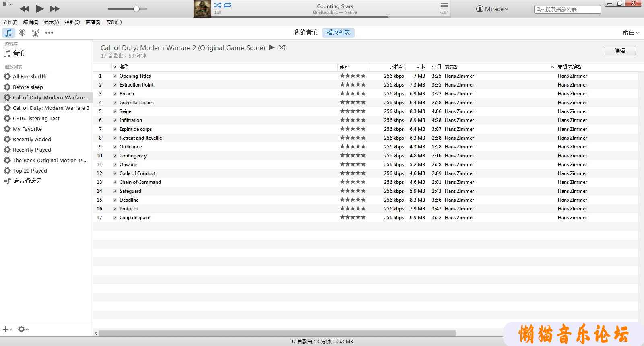Open the 文件(F) menu
644x346 pixels.
point(10,22)
